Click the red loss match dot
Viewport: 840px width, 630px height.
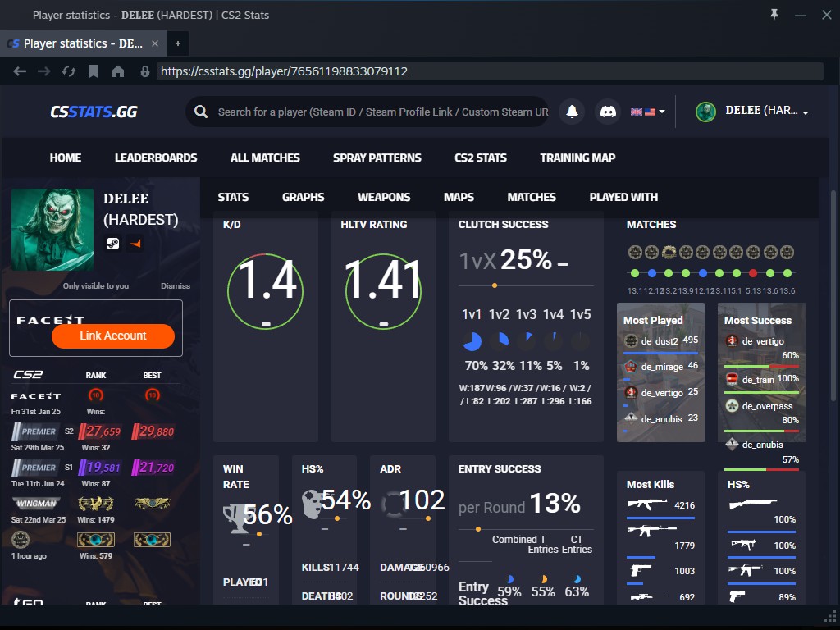click(753, 273)
